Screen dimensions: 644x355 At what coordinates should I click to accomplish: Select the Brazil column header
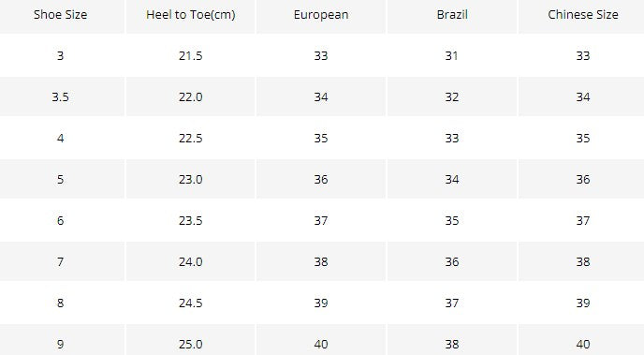[x=452, y=15]
